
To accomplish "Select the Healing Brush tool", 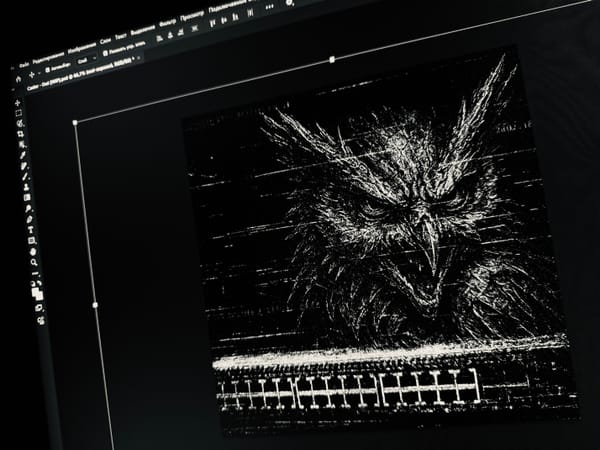I will point(24,166).
